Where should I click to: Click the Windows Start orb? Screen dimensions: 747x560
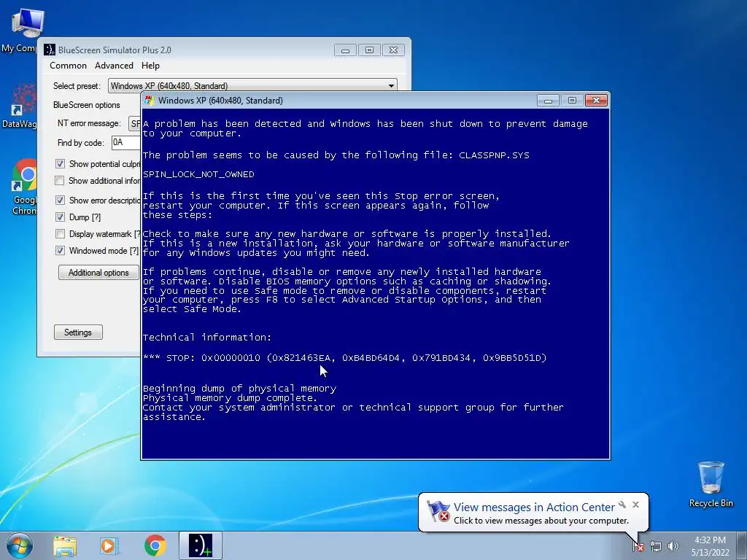[x=19, y=545]
